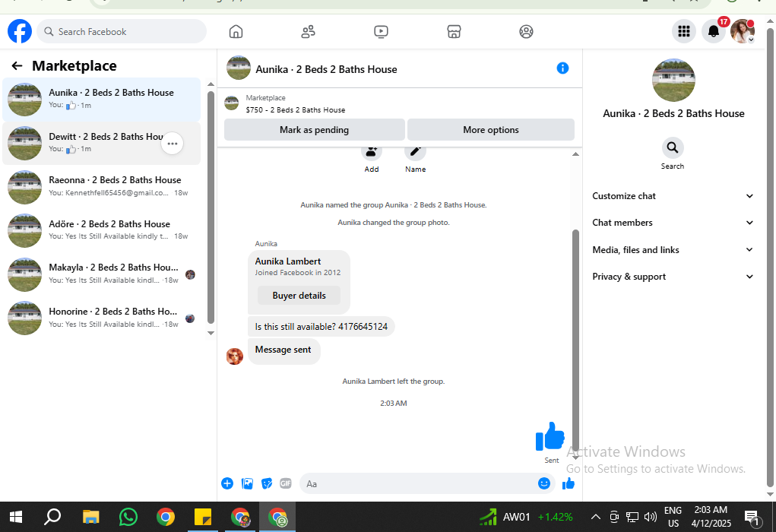Click More options button
This screenshot has height=532, width=776.
click(491, 130)
